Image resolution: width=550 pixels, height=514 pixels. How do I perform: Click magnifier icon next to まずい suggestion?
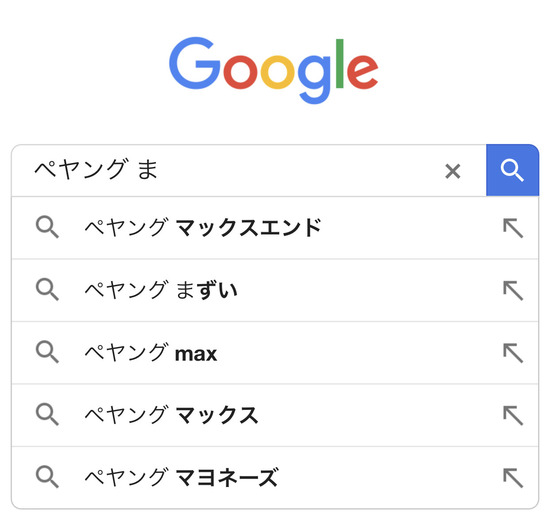47,290
